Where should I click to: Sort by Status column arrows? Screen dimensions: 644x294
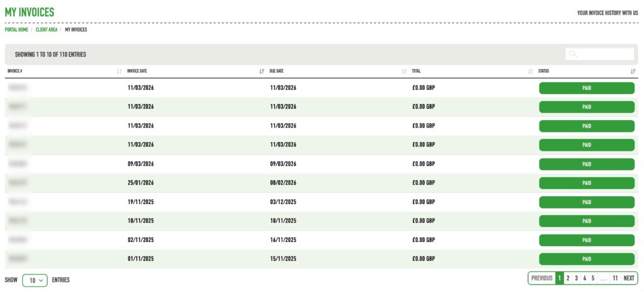coord(633,72)
